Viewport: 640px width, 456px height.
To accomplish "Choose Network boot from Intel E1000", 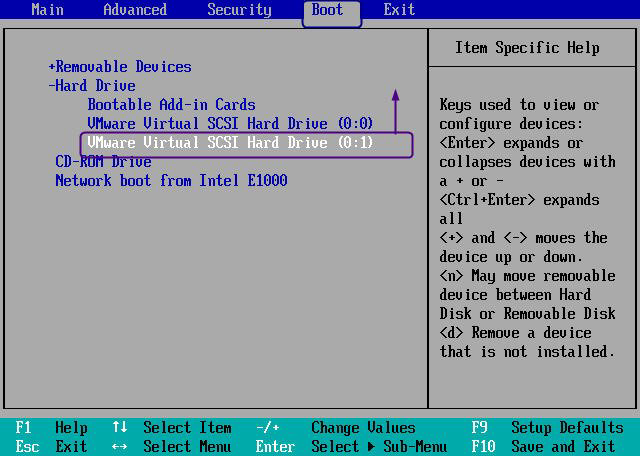I will 171,180.
